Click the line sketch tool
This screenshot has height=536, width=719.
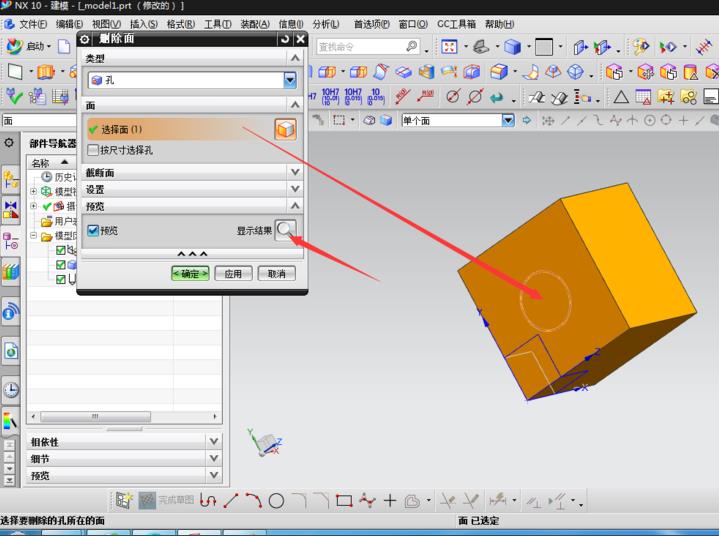pyautogui.click(x=231, y=500)
